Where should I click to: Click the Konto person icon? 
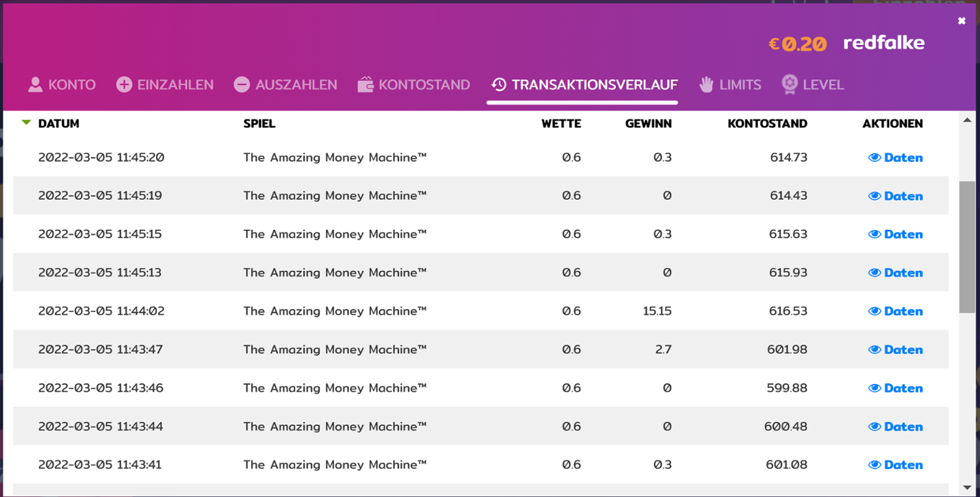pyautogui.click(x=35, y=84)
